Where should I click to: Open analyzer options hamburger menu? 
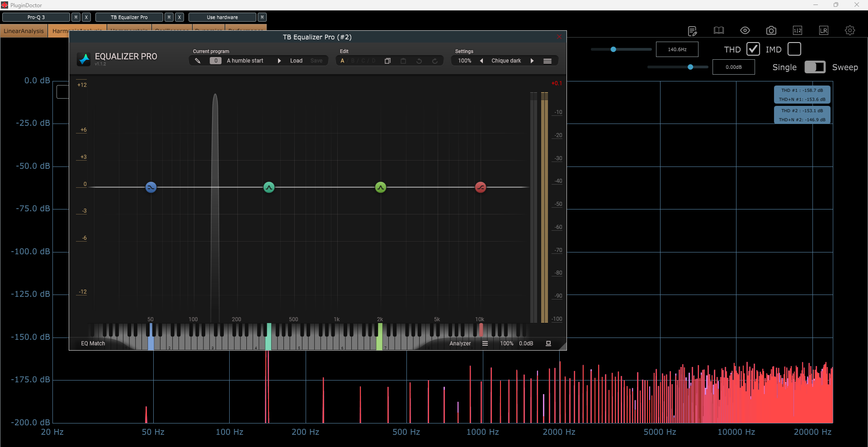pyautogui.click(x=485, y=343)
